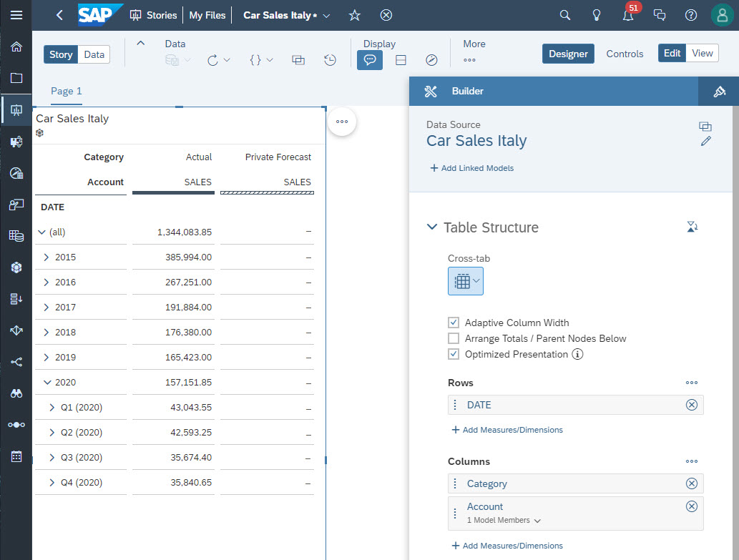Viewport: 739px width, 560px height.
Task: Click the link dimensions toolbar icon
Action: tap(298, 60)
